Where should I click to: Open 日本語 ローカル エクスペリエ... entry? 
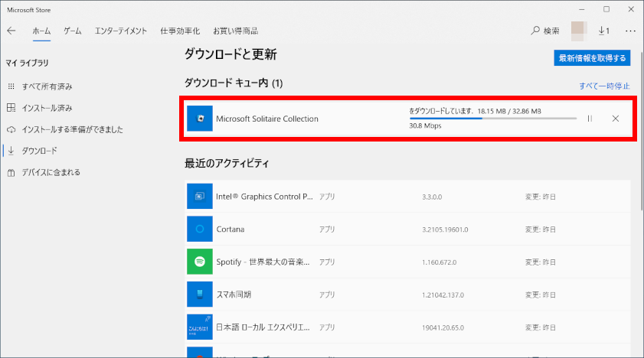coord(263,327)
